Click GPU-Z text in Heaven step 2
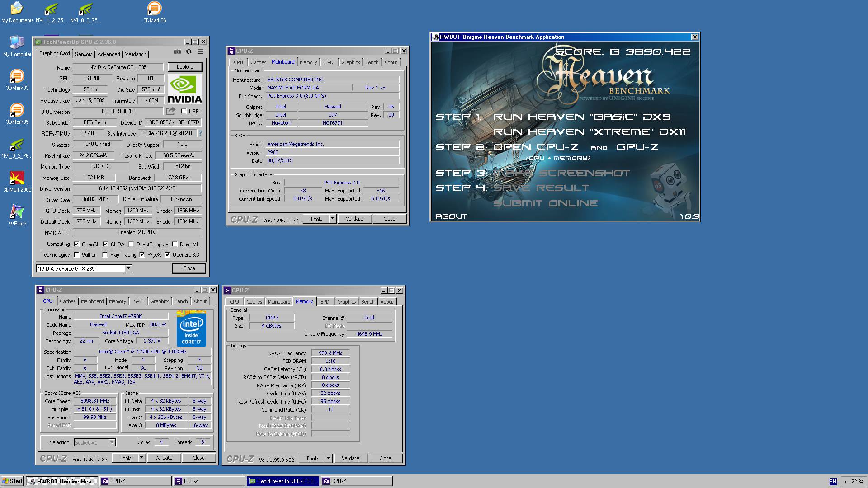 coord(637,147)
